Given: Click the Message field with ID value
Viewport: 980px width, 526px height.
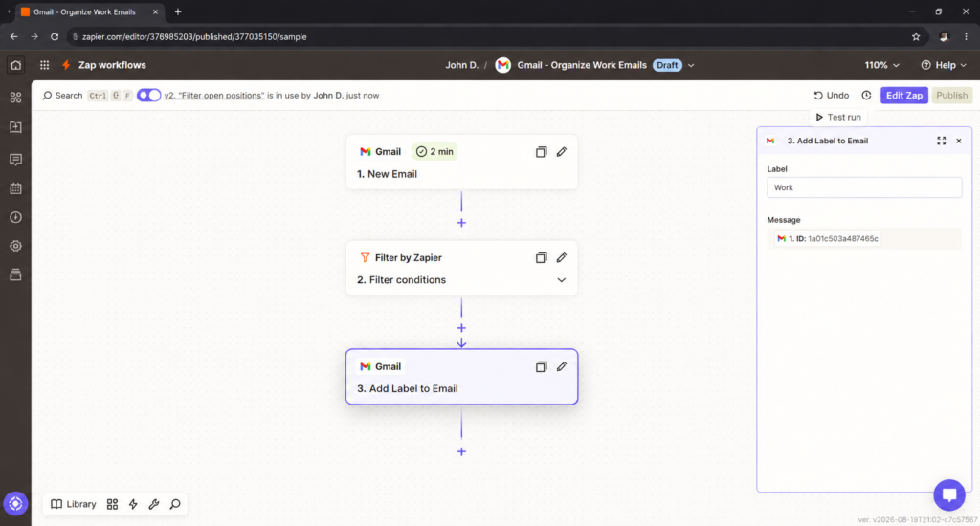Looking at the screenshot, I should [864, 239].
